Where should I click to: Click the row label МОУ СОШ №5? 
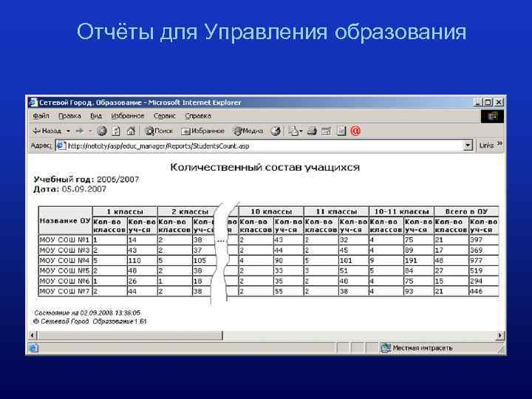pyautogui.click(x=65, y=270)
